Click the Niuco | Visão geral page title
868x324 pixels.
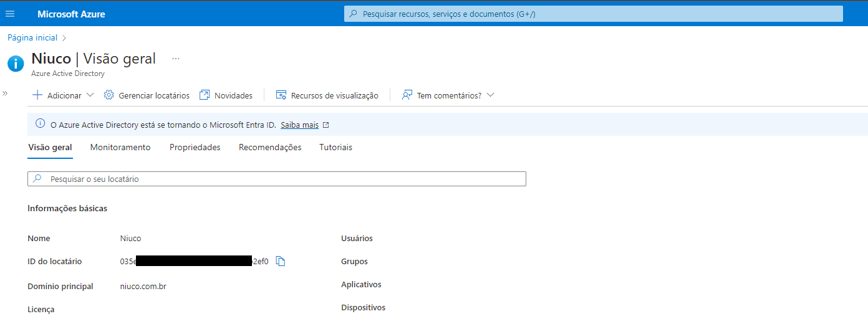tap(94, 59)
